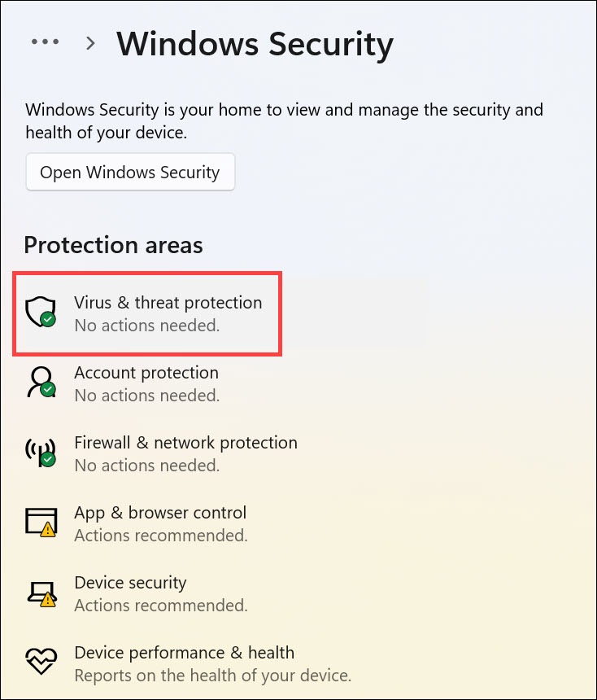Click 'Reports on the health of your device' text
Viewport: 597px width, 700px height.
click(212, 676)
